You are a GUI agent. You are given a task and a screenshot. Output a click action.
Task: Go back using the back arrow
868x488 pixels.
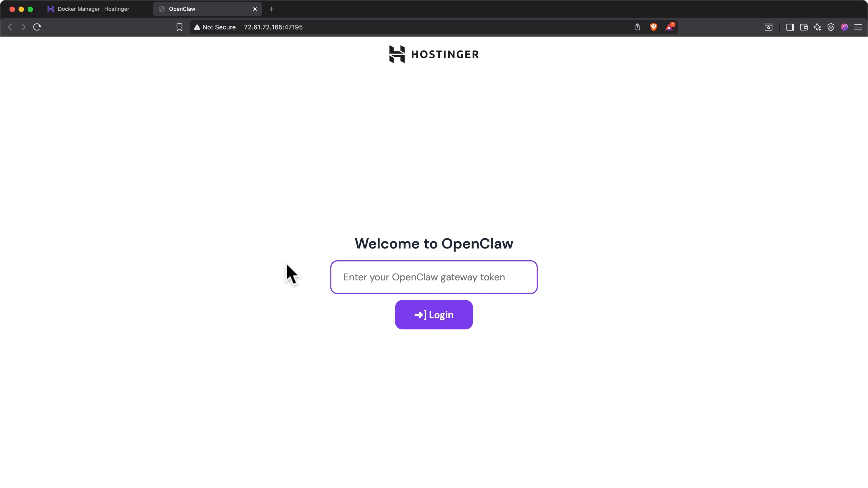tap(10, 27)
